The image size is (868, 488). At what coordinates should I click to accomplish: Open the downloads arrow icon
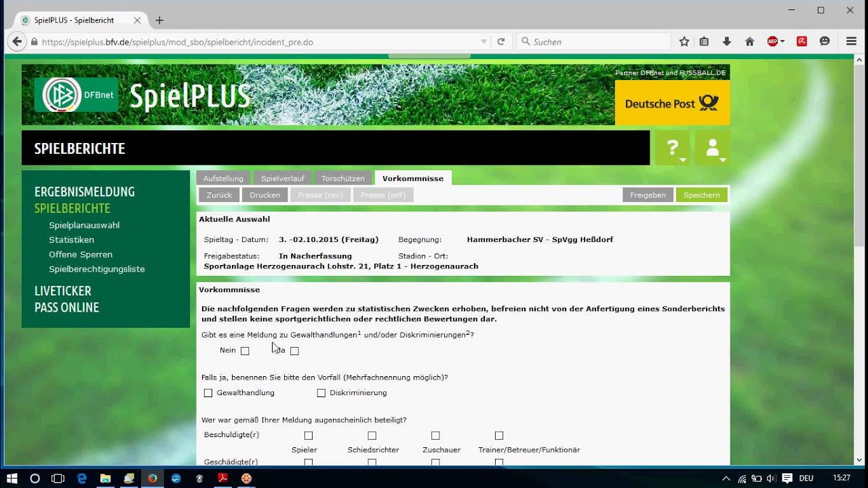[727, 41]
